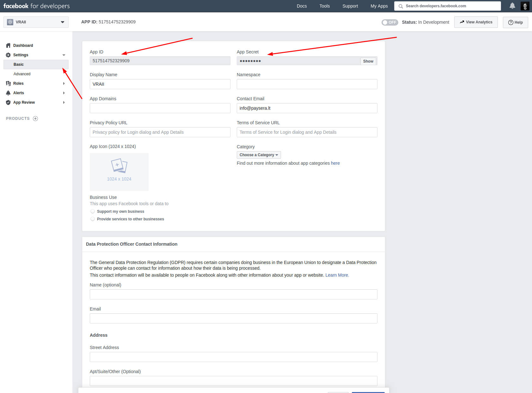The width and height of the screenshot is (532, 393).
Task: Expand the Roles submenu arrow
Action: [64, 83]
